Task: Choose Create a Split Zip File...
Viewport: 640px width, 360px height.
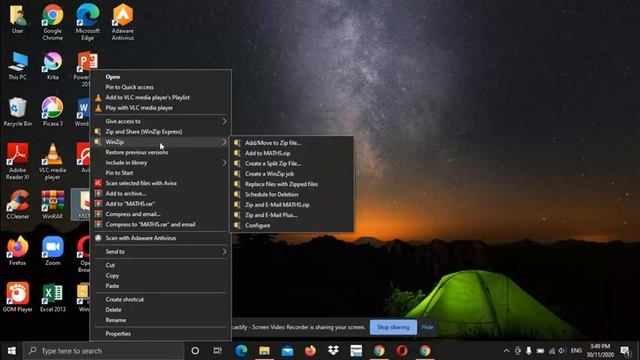Action: pyautogui.click(x=292, y=163)
